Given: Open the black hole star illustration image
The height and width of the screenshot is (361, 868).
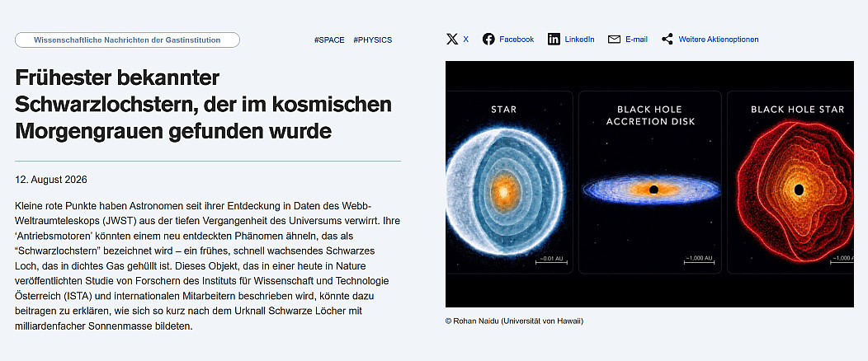Looking at the screenshot, I should point(649,184).
